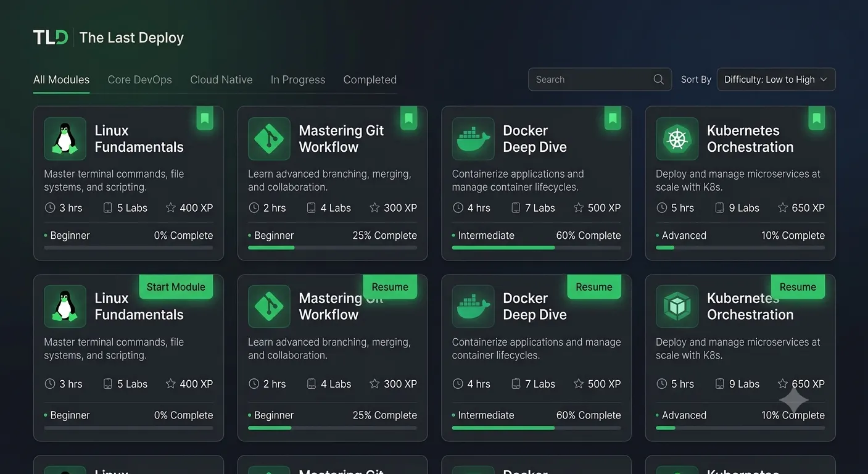Click the labs icon beside 9 Labs on the bookmarked Kubernetes card
This screenshot has height=474, width=868.
(719, 208)
